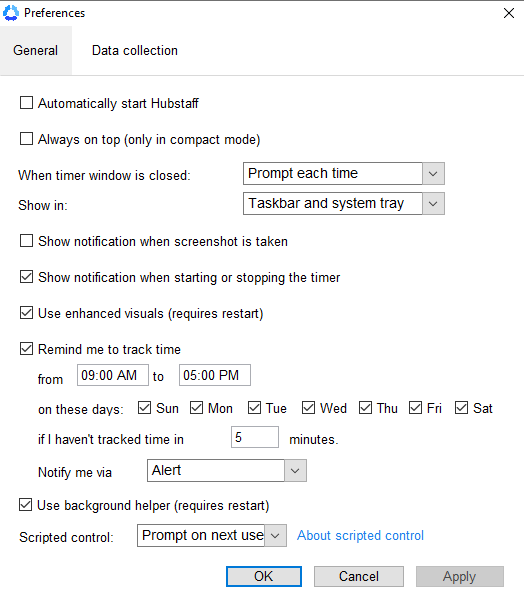Uncheck Remind me to track time
The image size is (524, 608).
[x=26, y=349]
